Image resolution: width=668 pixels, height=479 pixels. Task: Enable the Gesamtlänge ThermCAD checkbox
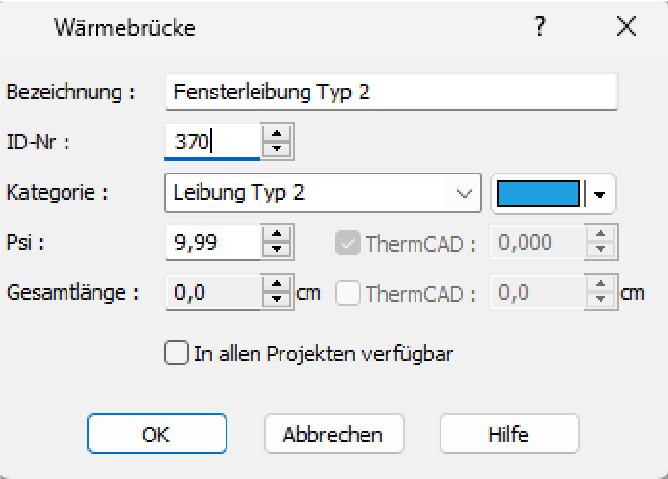(347, 293)
